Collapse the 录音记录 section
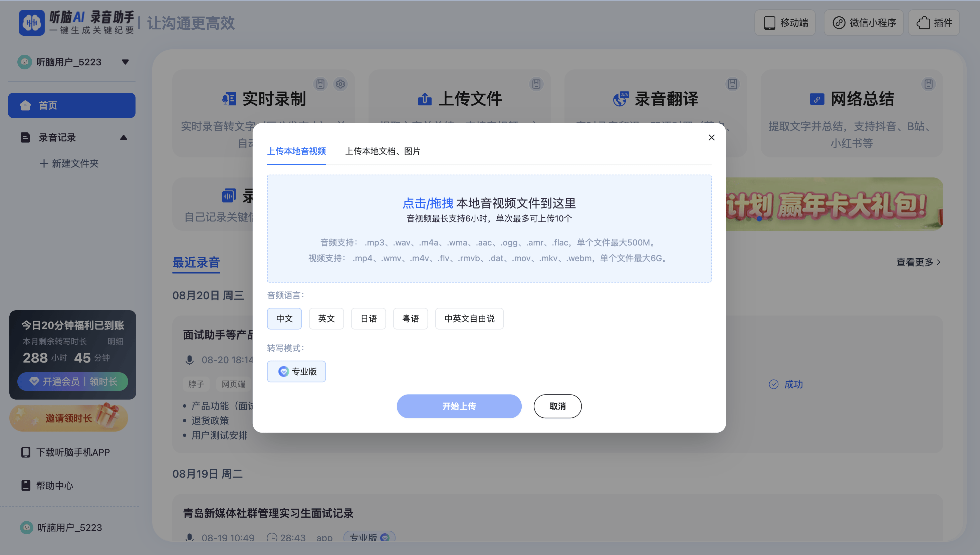Viewport: 980px width, 555px height. (123, 138)
